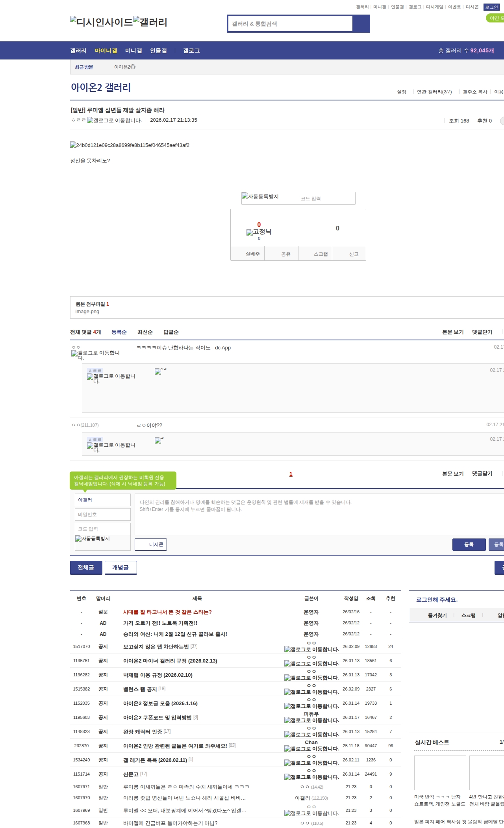This screenshot has height=828, width=504.
Task: Open the 밸런스 탭 공지 notice post
Action: [140, 689]
